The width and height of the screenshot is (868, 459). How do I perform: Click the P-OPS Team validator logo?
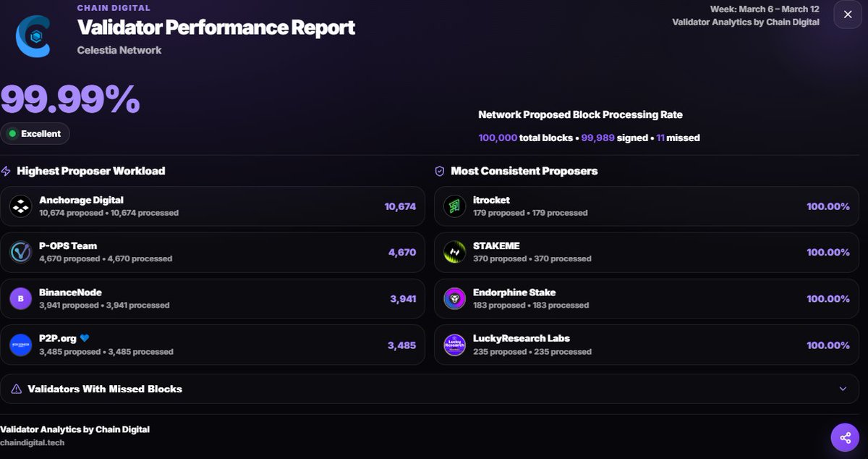pyautogui.click(x=20, y=252)
